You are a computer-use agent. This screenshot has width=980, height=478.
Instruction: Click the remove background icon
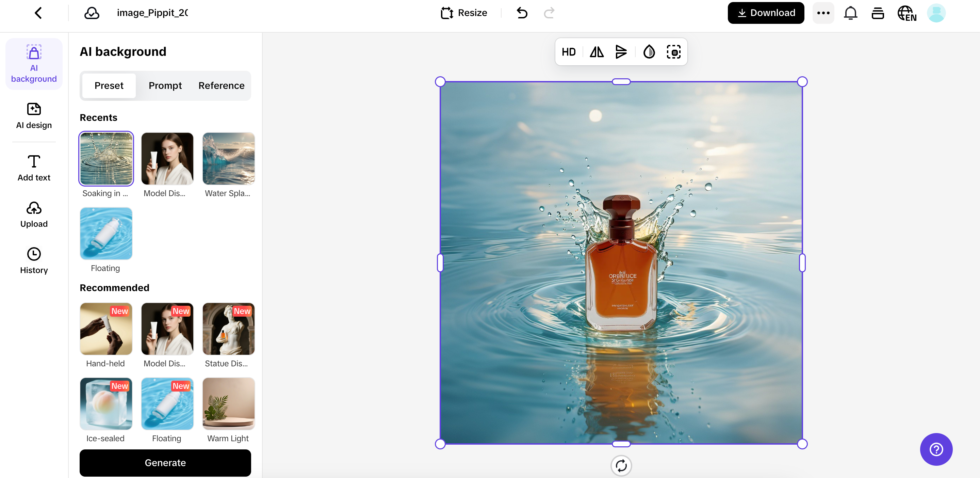673,52
